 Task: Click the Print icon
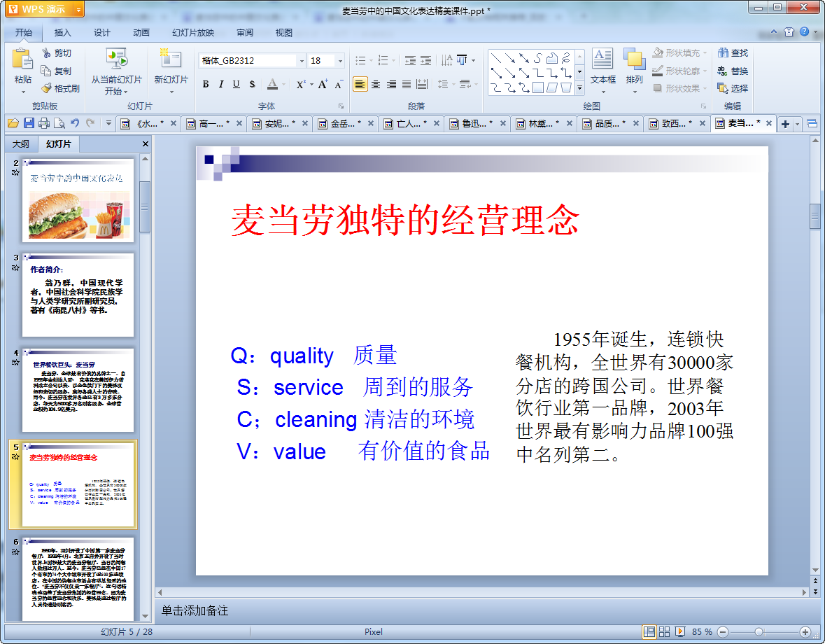[x=44, y=124]
